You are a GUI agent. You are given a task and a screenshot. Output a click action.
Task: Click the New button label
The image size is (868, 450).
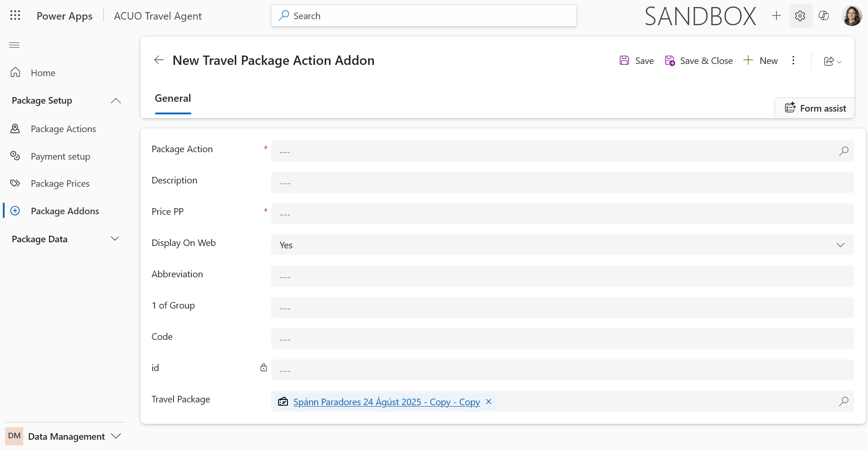[x=769, y=61]
